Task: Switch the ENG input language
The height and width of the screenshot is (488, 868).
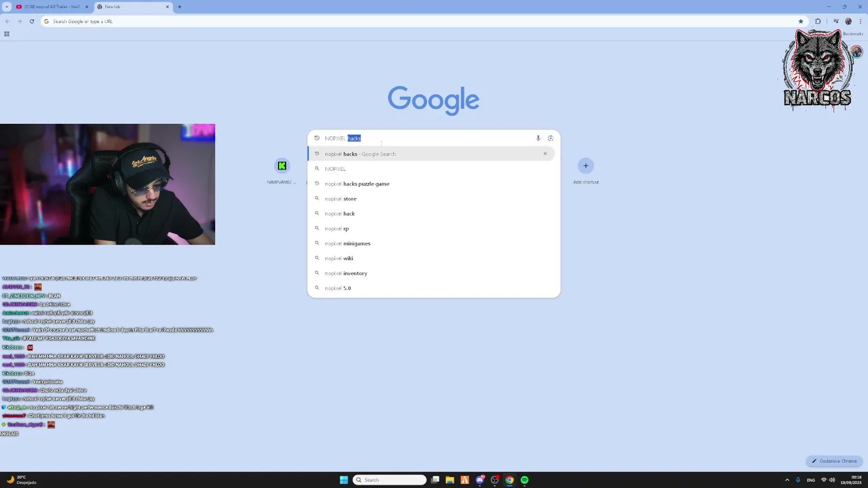Action: point(811,480)
